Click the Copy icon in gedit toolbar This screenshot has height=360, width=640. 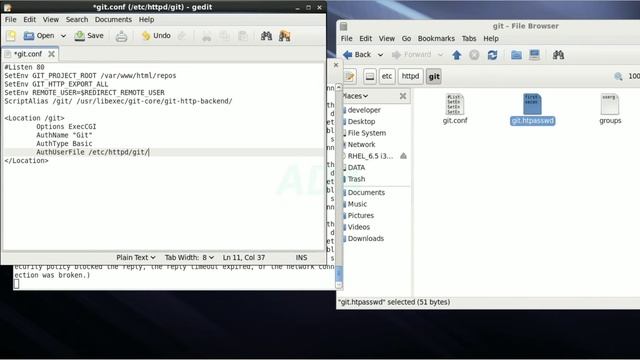(x=224, y=36)
